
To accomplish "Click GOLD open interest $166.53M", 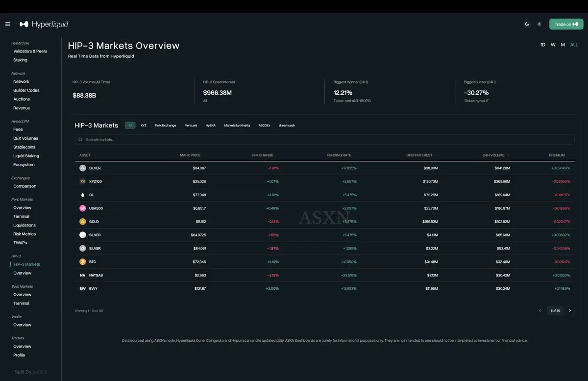I will coord(431,222).
